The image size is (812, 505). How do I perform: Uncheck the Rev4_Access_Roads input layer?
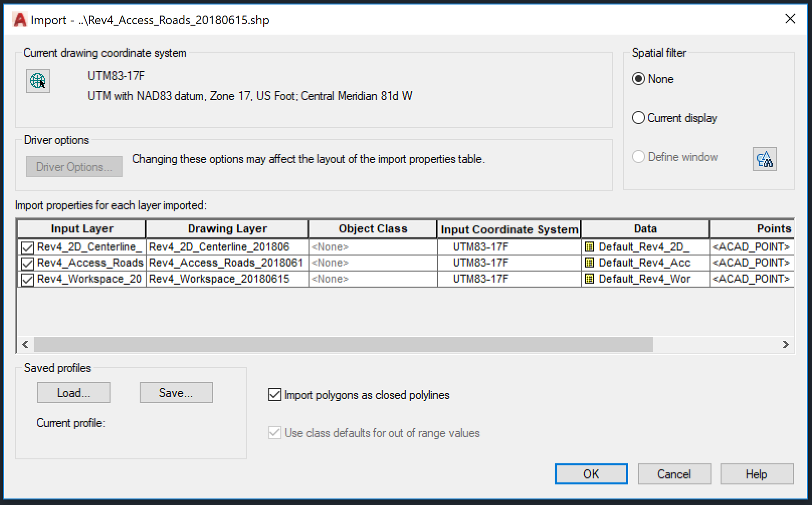28,263
